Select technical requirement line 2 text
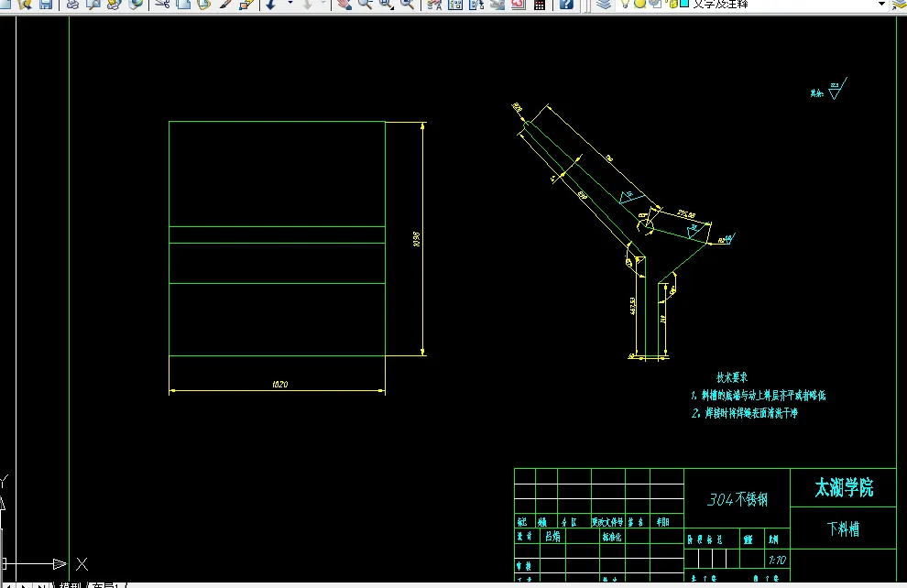This screenshot has height=588, width=907. pyautogui.click(x=745, y=413)
